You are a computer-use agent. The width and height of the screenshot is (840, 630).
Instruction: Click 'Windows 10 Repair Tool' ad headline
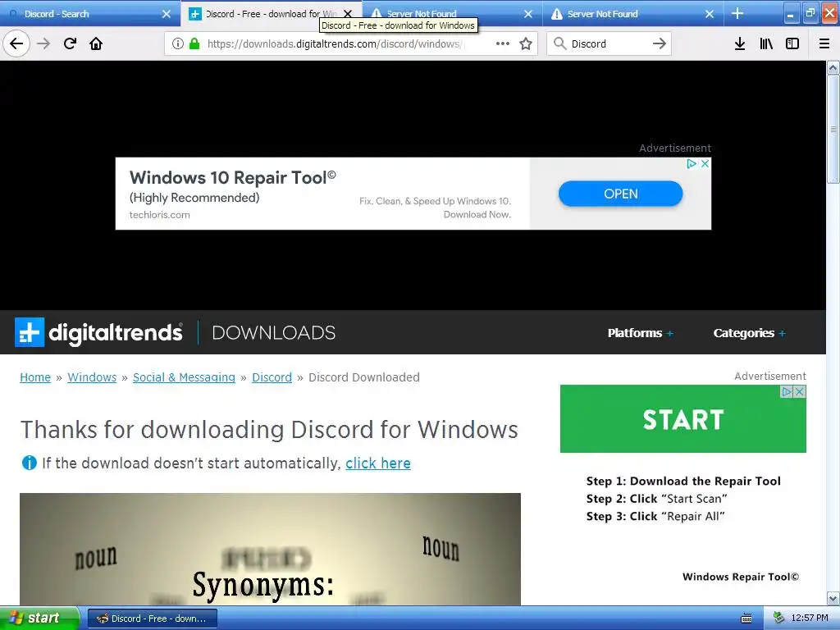232,177
